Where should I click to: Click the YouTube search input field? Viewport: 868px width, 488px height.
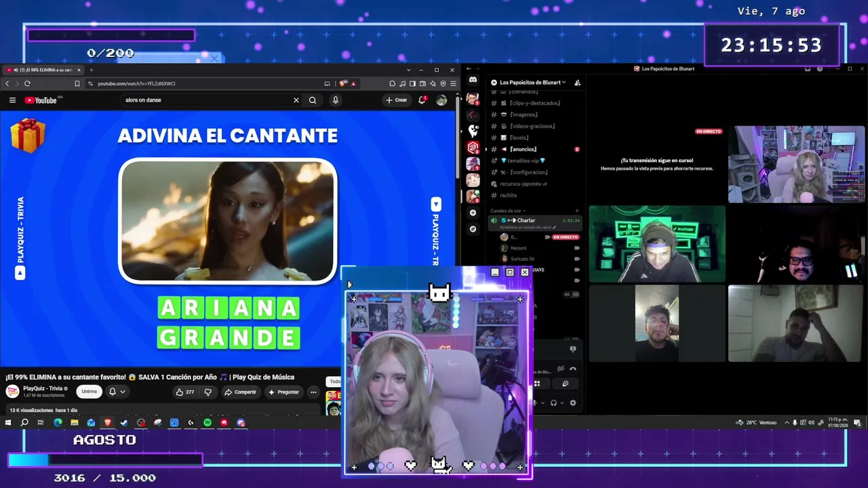[x=207, y=100]
